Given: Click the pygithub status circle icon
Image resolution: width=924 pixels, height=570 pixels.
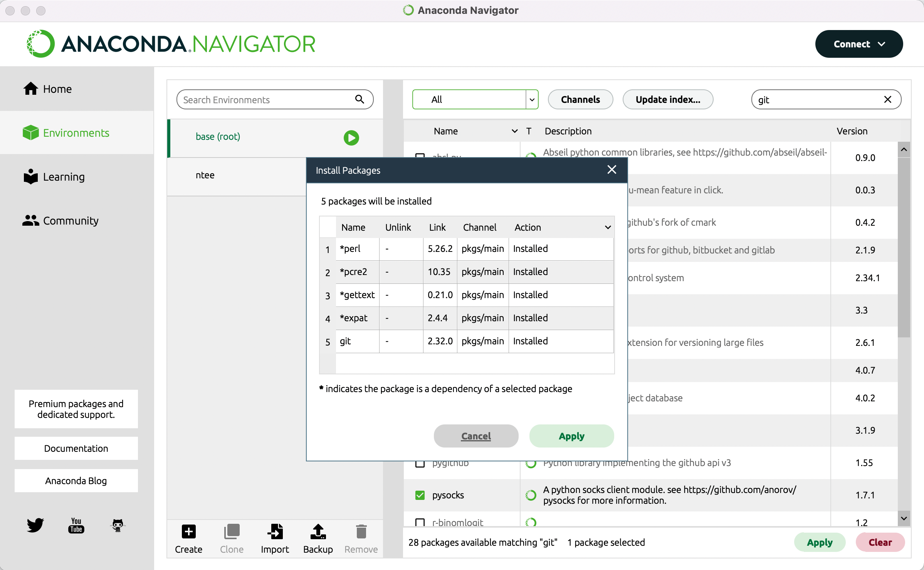Looking at the screenshot, I should click(x=531, y=464).
